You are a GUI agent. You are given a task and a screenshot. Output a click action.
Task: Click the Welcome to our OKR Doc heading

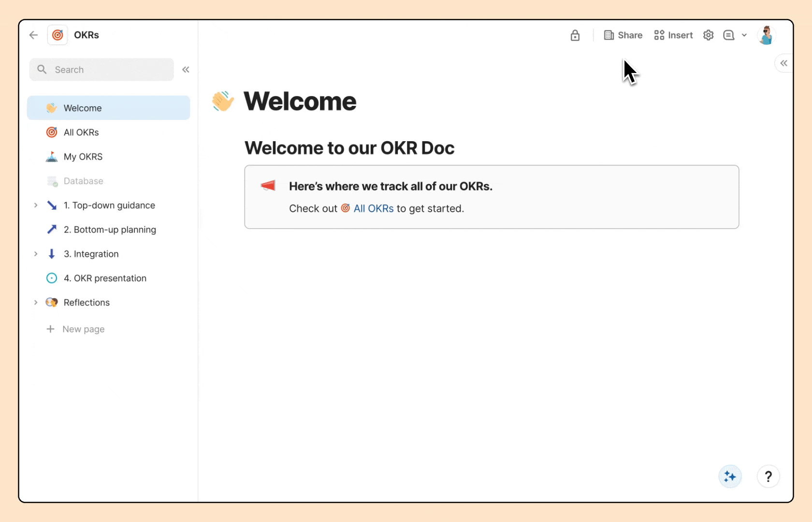(349, 148)
